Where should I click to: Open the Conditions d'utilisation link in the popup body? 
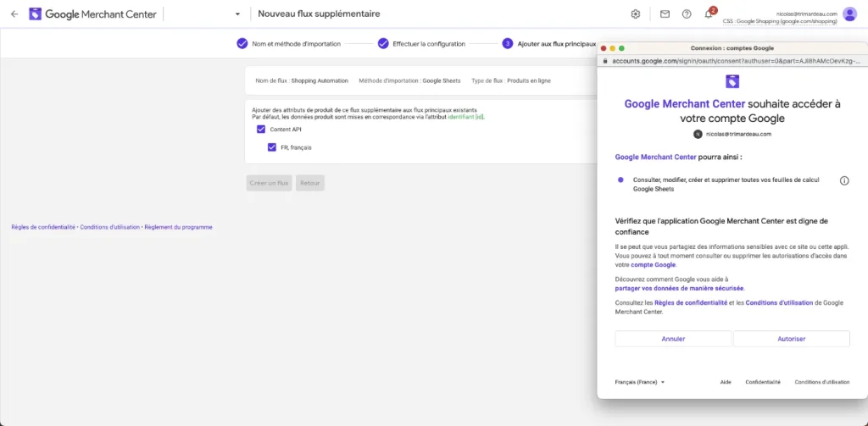point(779,303)
